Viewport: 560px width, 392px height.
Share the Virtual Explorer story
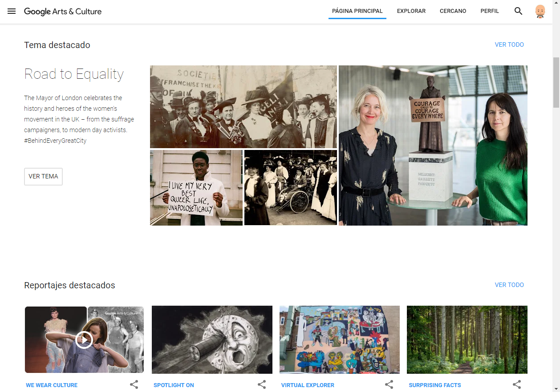(x=389, y=384)
